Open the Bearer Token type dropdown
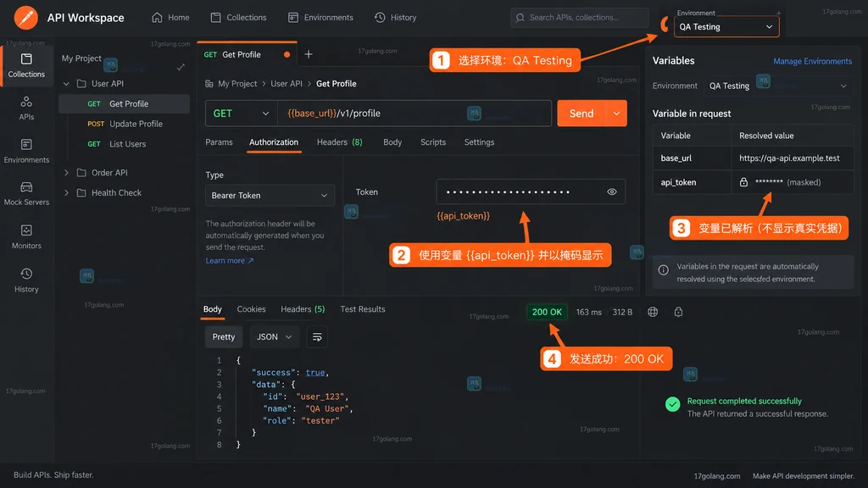Screen dimensions: 868x488 [270, 196]
